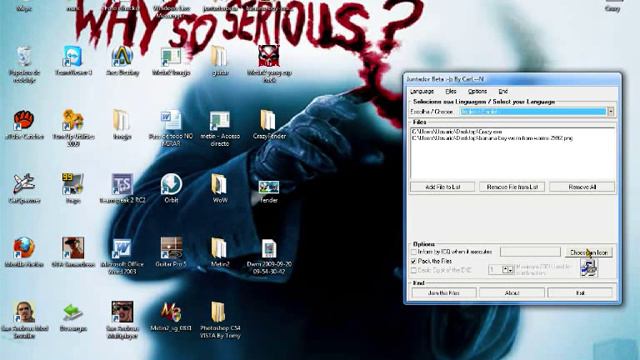Open the red skull desktop icon
640x360 pixels.
pyautogui.click(x=269, y=56)
